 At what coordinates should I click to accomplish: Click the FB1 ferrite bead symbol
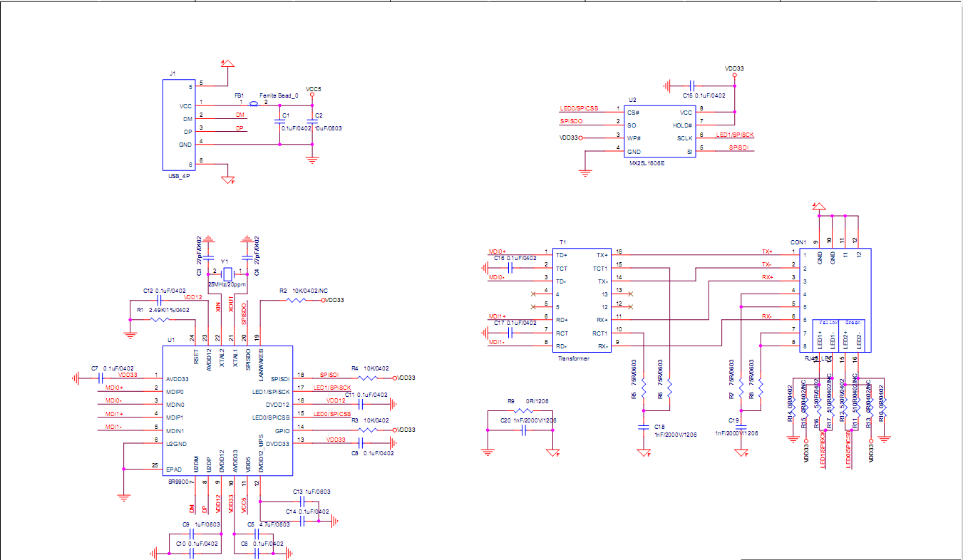click(x=254, y=105)
